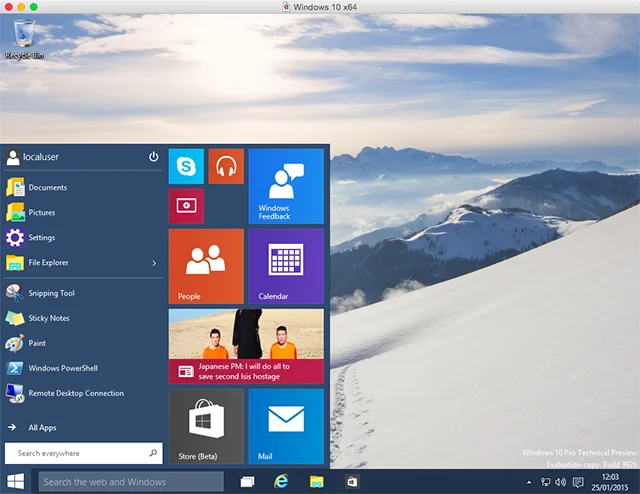Image resolution: width=640 pixels, height=494 pixels.
Task: Open the Store from the taskbar
Action: point(352,482)
